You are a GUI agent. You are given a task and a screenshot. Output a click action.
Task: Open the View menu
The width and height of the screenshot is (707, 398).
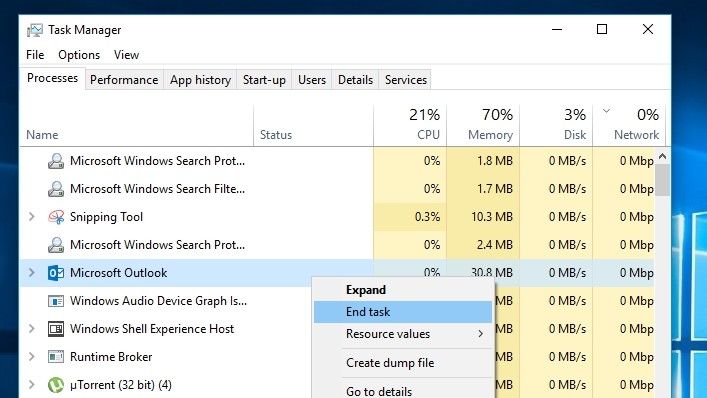126,55
